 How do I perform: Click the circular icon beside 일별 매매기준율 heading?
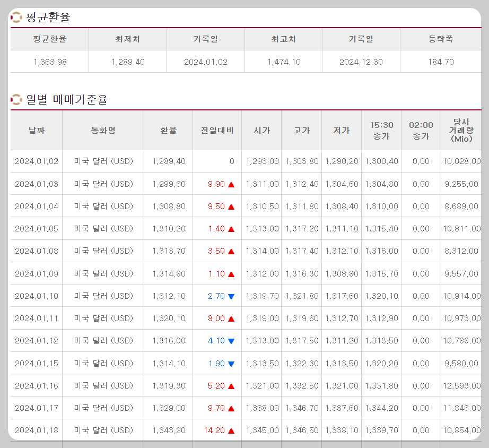tap(16, 100)
